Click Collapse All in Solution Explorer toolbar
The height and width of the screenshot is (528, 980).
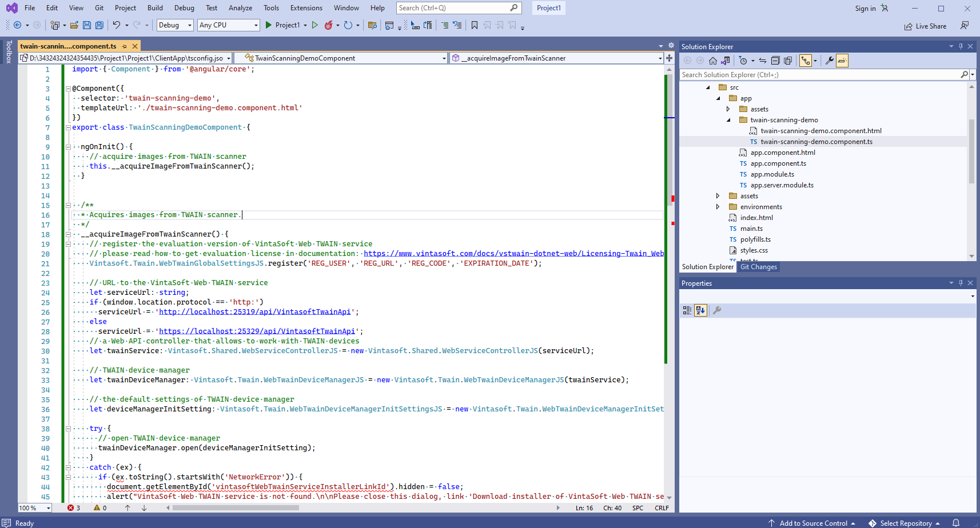(775, 61)
